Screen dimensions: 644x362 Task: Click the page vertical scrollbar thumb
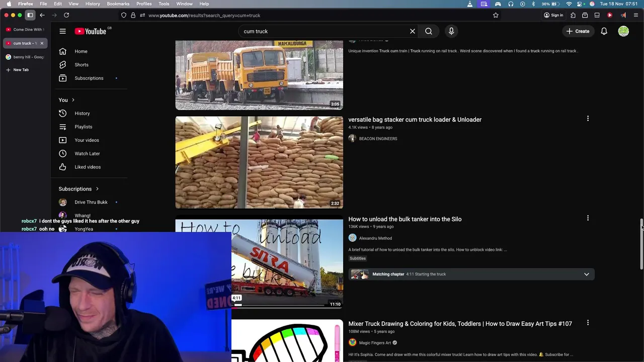click(x=641, y=245)
